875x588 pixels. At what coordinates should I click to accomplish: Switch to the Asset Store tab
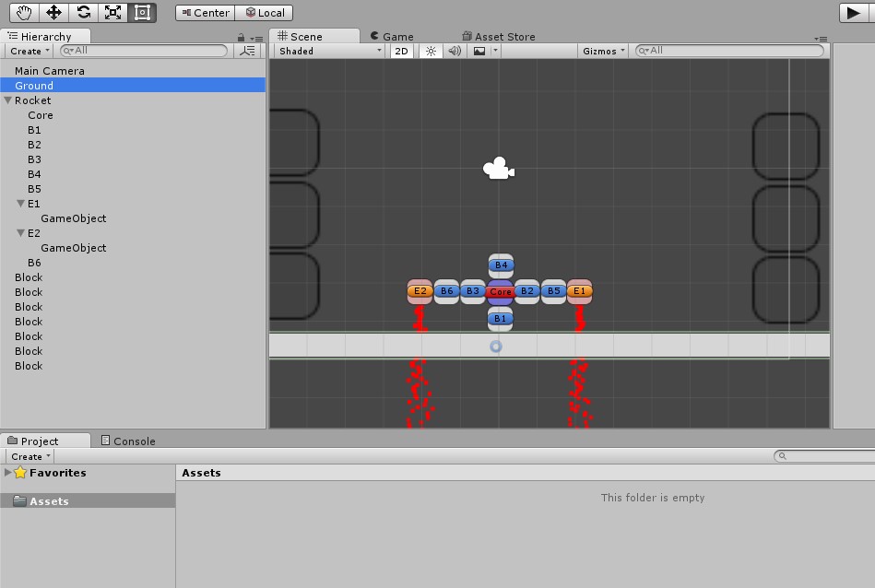pyautogui.click(x=498, y=36)
